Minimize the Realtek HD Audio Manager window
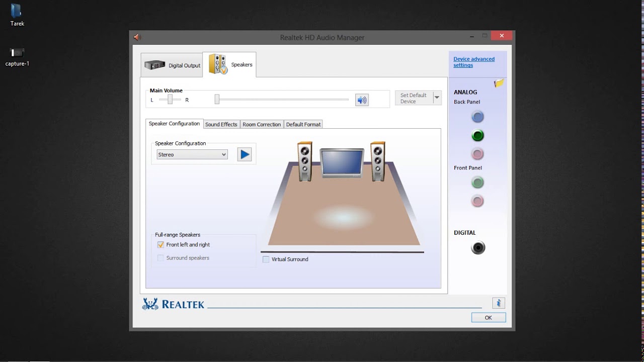The image size is (644, 362). click(x=472, y=36)
